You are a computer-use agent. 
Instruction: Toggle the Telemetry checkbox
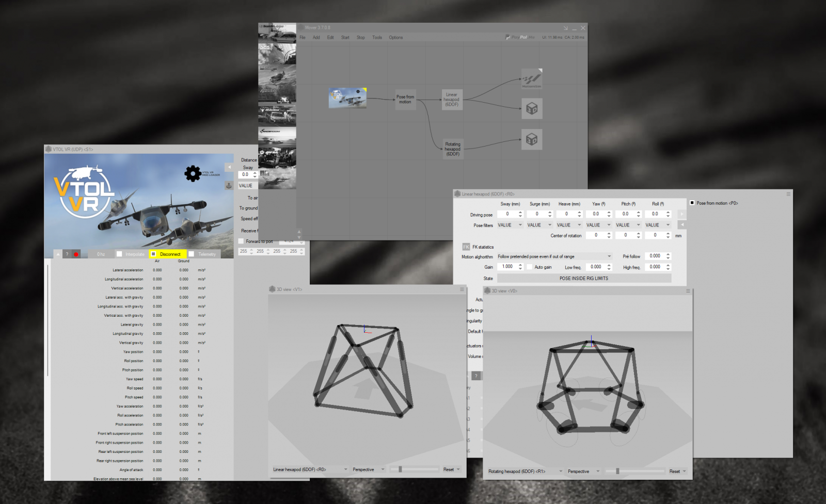[x=191, y=254]
